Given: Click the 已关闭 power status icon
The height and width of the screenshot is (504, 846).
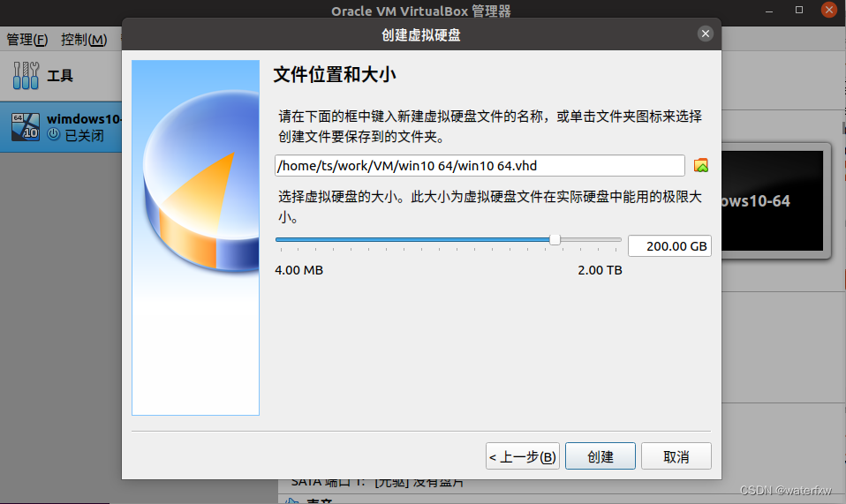Looking at the screenshot, I should click(x=53, y=134).
